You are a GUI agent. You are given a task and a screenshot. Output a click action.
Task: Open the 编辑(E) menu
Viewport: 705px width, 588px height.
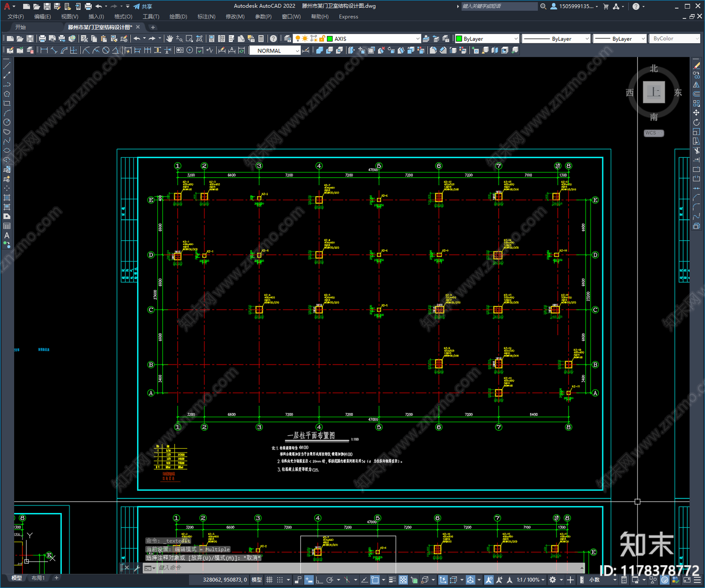point(42,17)
